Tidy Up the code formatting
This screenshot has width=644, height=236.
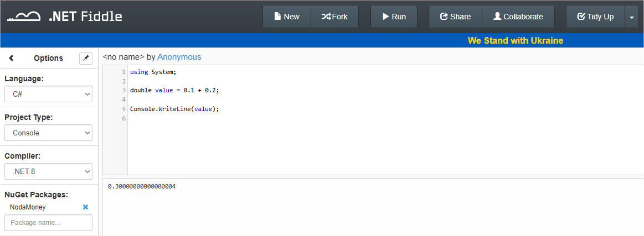pyautogui.click(x=595, y=17)
